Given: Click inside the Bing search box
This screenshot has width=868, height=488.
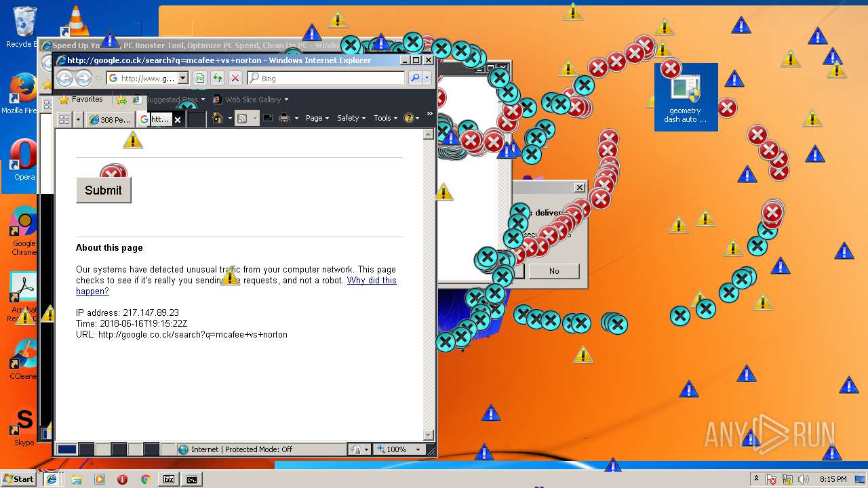Looking at the screenshot, I should 326,79.
